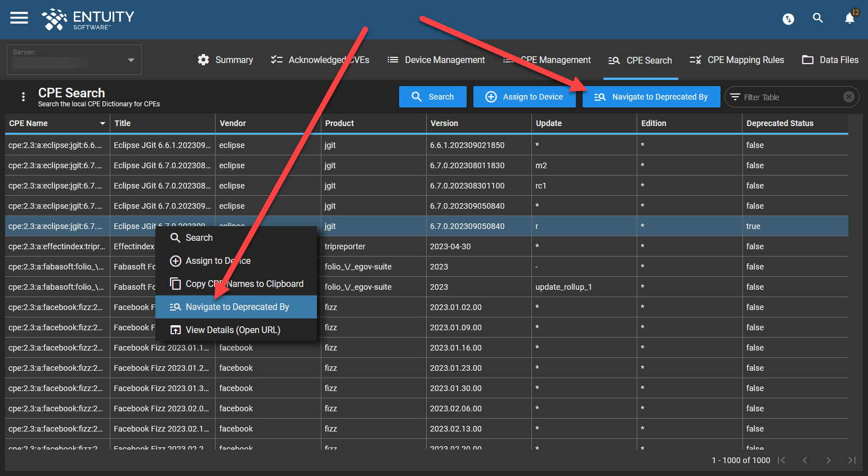Open the sync status icon in header

[x=788, y=19]
